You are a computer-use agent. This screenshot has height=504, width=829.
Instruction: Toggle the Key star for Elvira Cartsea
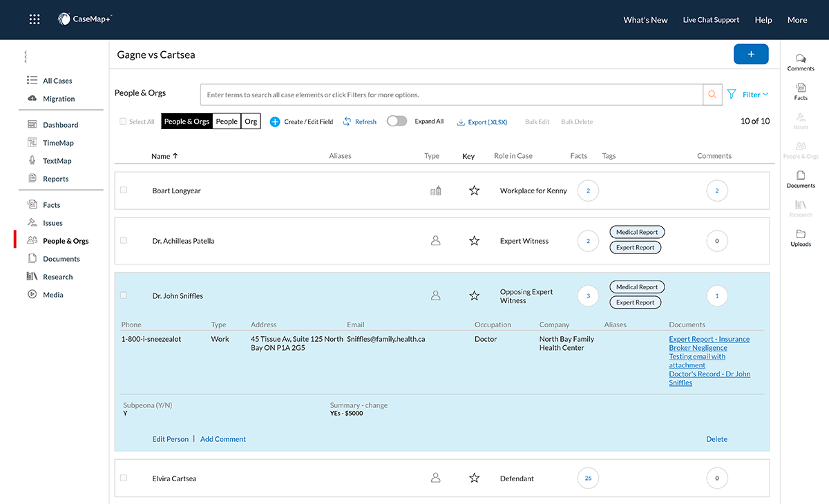(x=474, y=477)
